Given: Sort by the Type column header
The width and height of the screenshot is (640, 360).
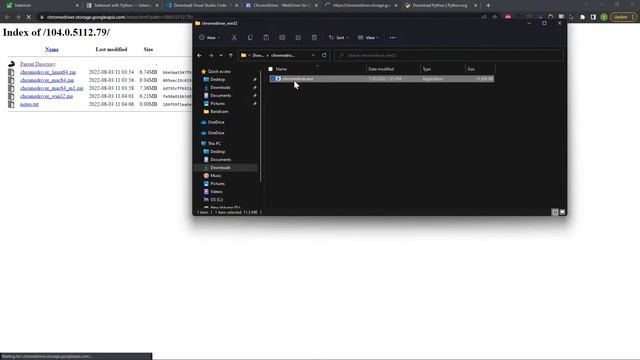Looking at the screenshot, I should click(x=442, y=69).
